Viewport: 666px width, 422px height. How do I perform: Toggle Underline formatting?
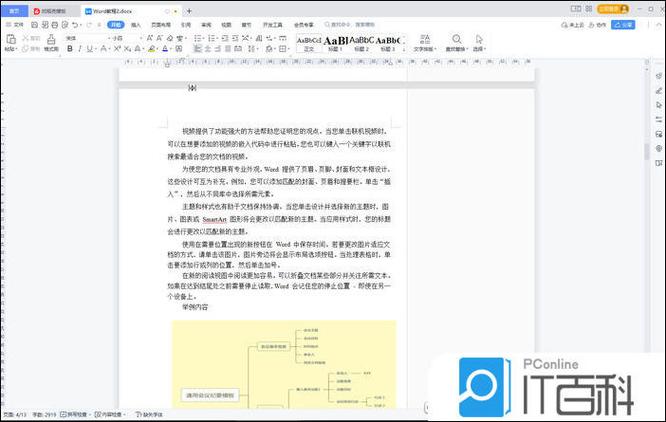[89, 49]
